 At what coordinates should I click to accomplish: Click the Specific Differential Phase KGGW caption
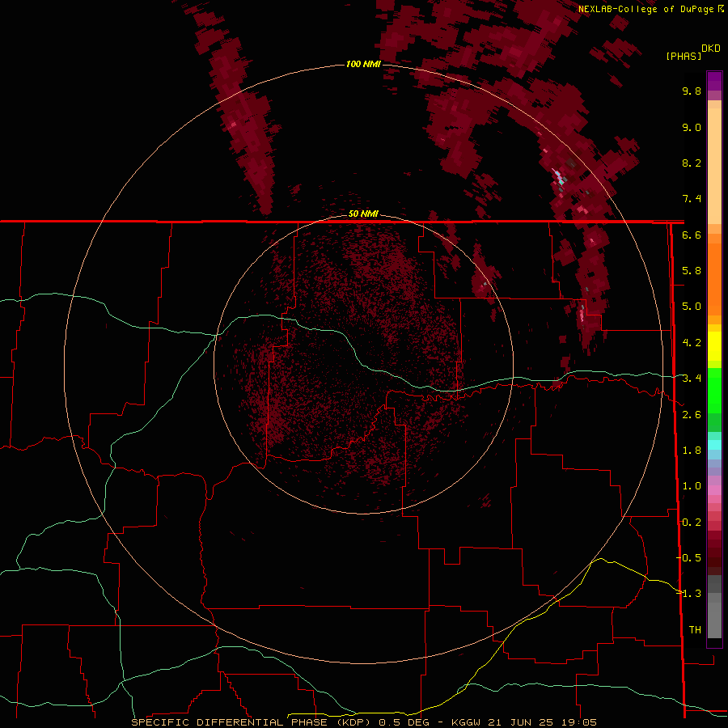363,722
